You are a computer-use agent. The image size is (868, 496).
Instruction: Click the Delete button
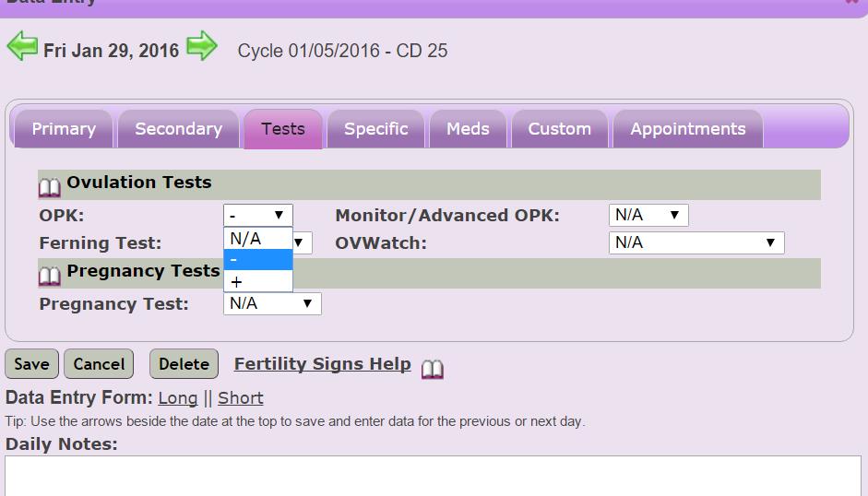(x=184, y=364)
